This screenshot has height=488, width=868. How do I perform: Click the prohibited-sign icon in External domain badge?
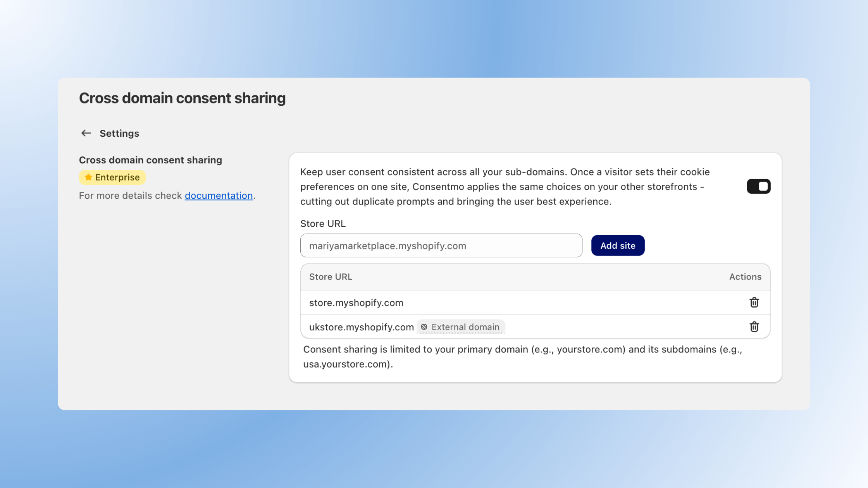coord(424,326)
